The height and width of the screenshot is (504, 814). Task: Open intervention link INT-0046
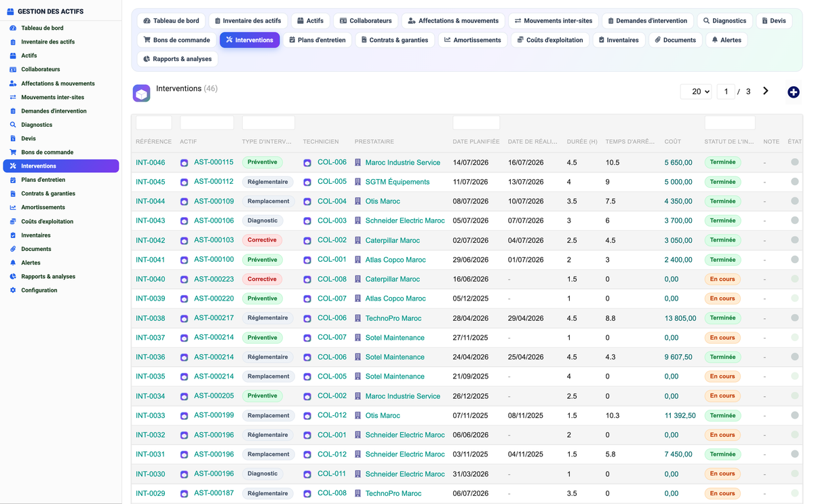[151, 163]
